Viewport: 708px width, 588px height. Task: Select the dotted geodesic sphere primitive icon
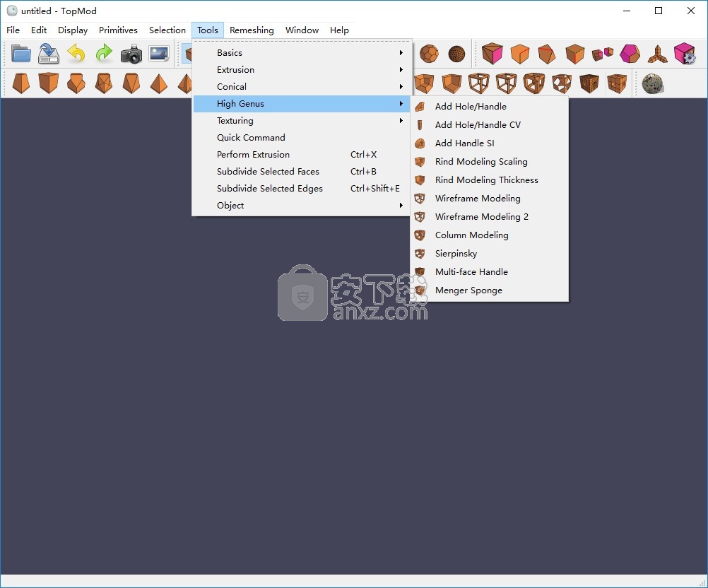[x=456, y=54]
